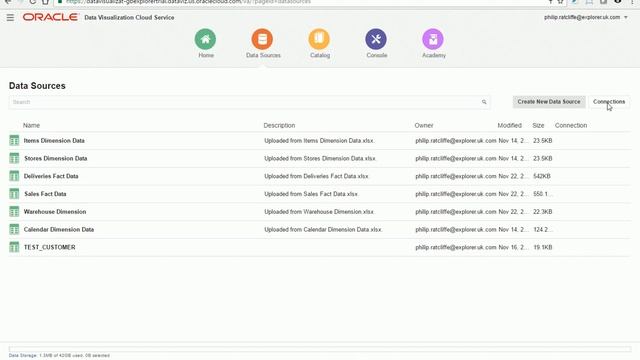This screenshot has height=360, width=640.
Task: Click the Deliveries Fact Data table icon
Action: (14, 176)
